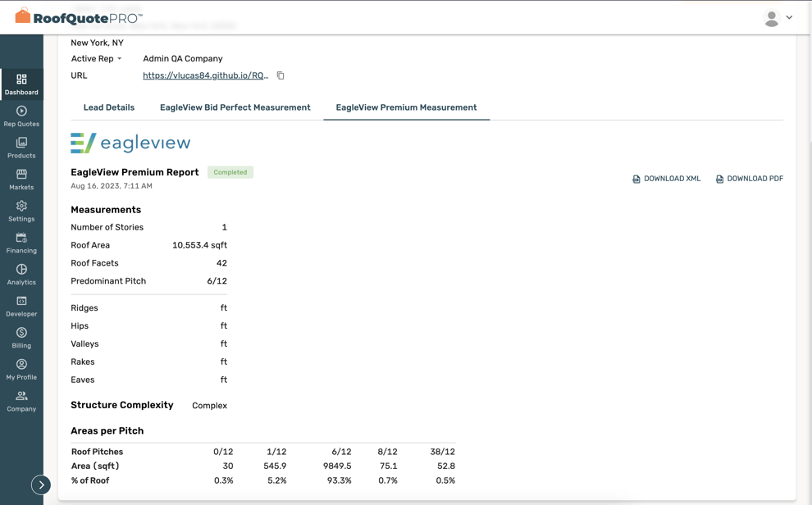Click the EagleView Premium Report heading
812x505 pixels.
[135, 172]
